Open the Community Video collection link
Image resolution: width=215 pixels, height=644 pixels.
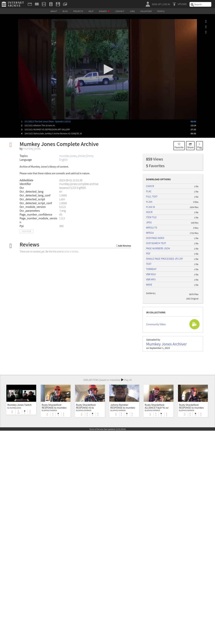click(156, 324)
